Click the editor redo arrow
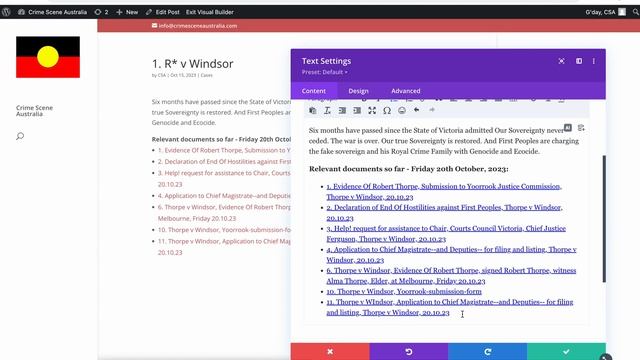The width and height of the screenshot is (640, 360). point(431,110)
